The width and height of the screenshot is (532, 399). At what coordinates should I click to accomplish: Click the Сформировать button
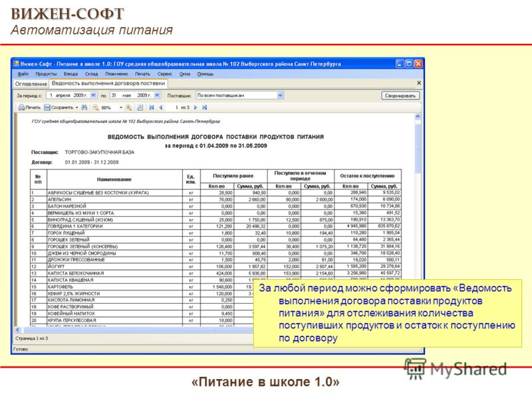[400, 96]
